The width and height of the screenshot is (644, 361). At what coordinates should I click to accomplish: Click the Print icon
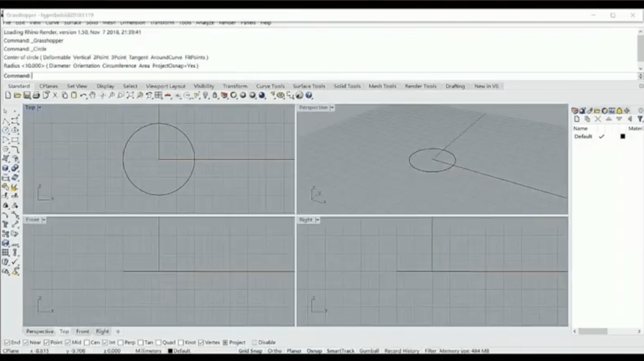point(36,95)
